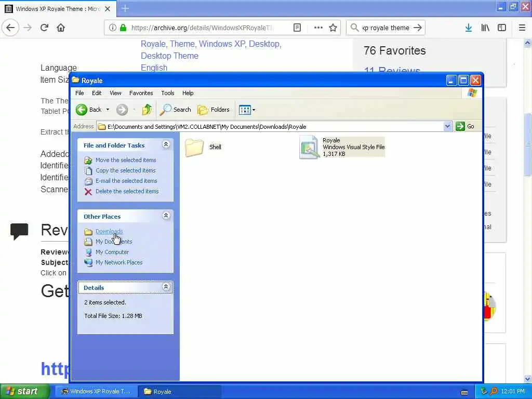Expand the address bar dropdown
Screen dimensions: 532x399
point(447,127)
